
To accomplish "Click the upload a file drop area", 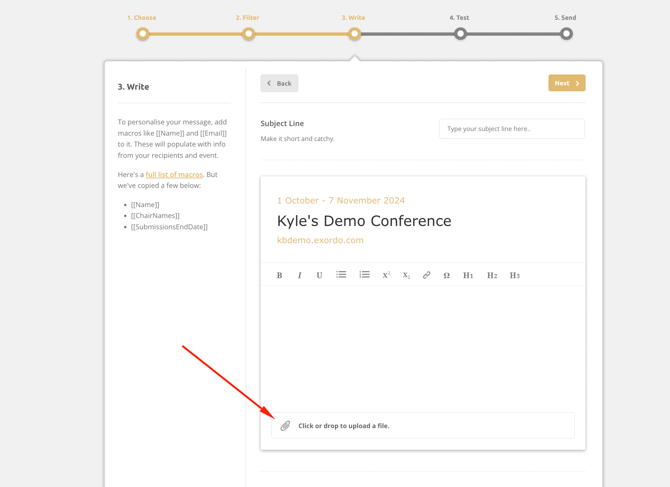I will [x=422, y=426].
